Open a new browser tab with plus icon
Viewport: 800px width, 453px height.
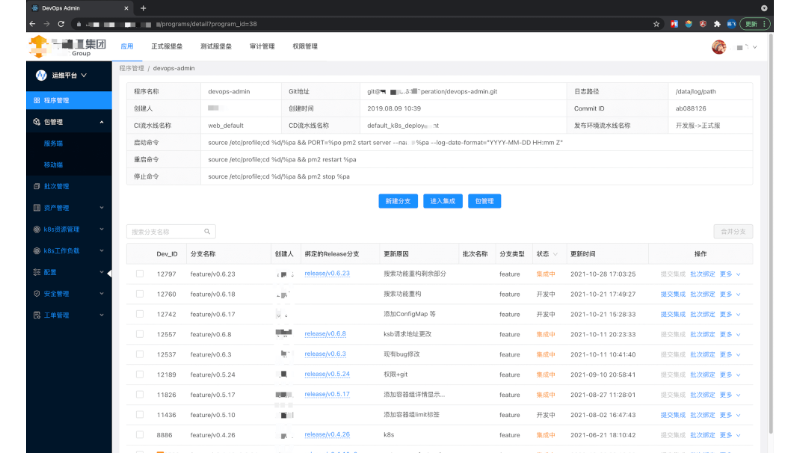pyautogui.click(x=143, y=8)
